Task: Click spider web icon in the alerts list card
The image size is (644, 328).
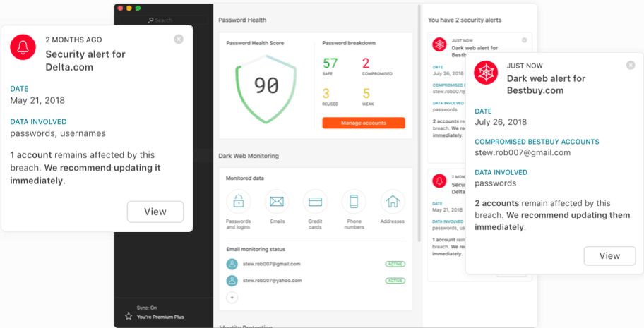Action: point(439,44)
